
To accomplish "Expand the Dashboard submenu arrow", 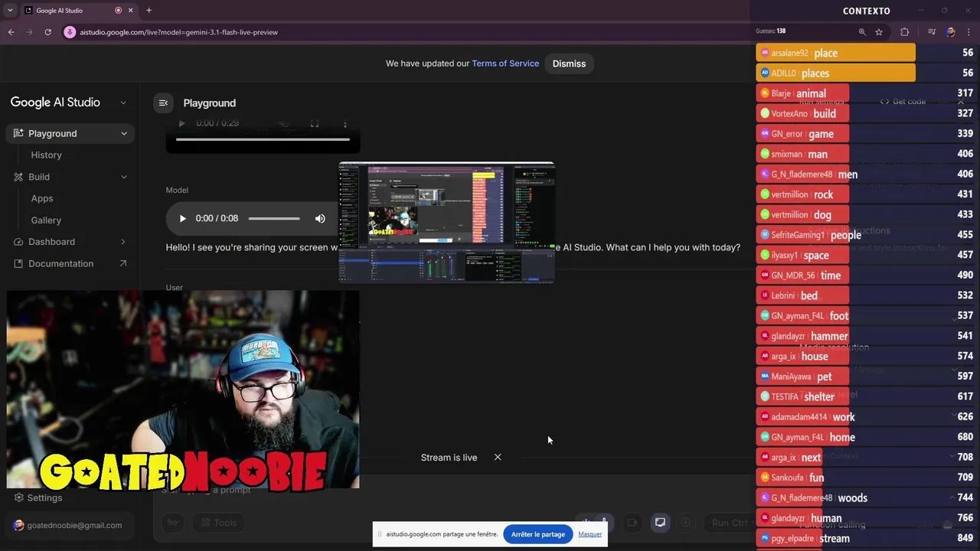I will [123, 242].
